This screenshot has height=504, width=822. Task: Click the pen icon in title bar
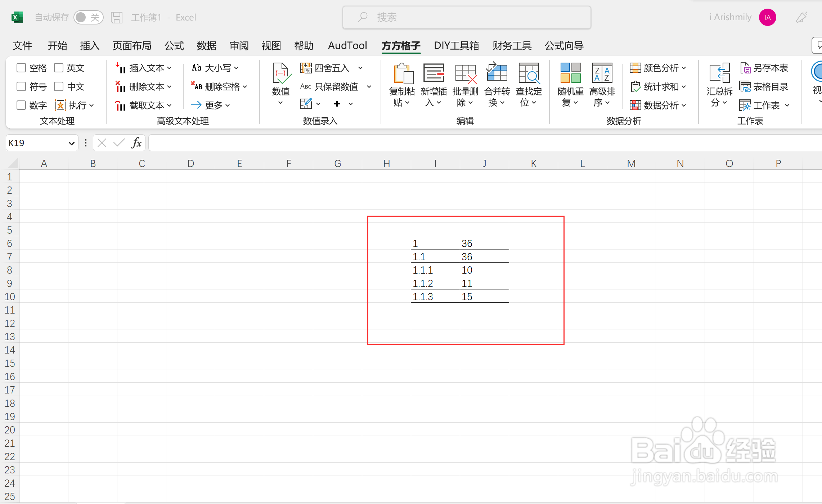pos(801,17)
